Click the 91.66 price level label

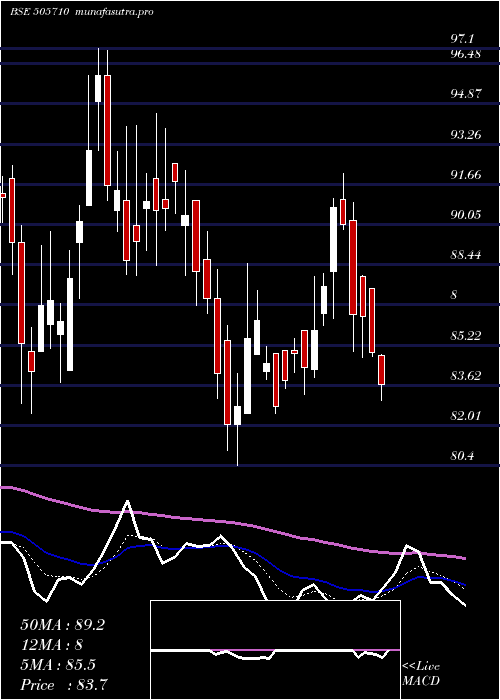pyautogui.click(x=466, y=174)
